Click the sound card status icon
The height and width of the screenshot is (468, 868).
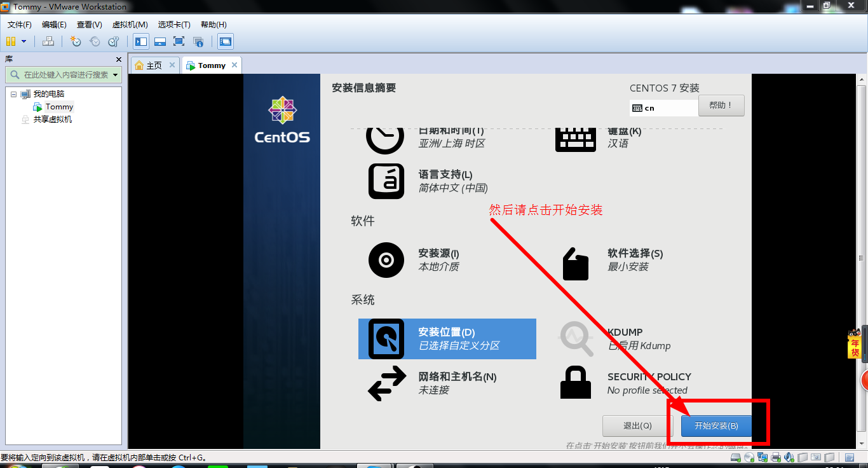pos(789,457)
